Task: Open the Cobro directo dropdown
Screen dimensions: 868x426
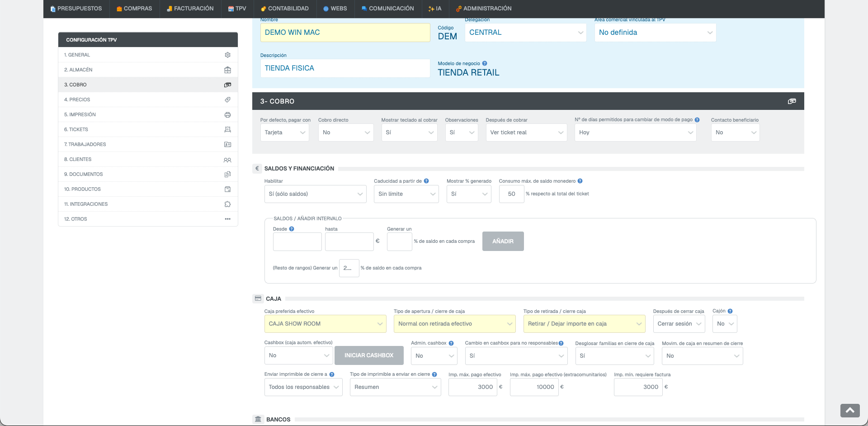Action: point(346,133)
